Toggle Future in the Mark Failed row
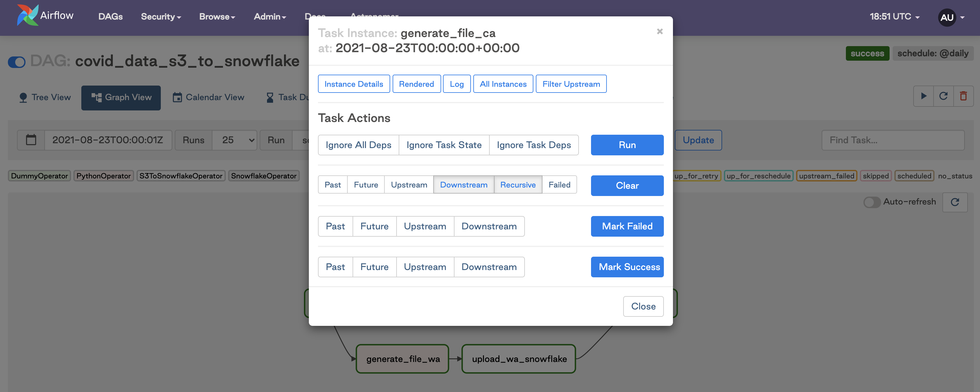This screenshot has height=392, width=980. pyautogui.click(x=374, y=226)
